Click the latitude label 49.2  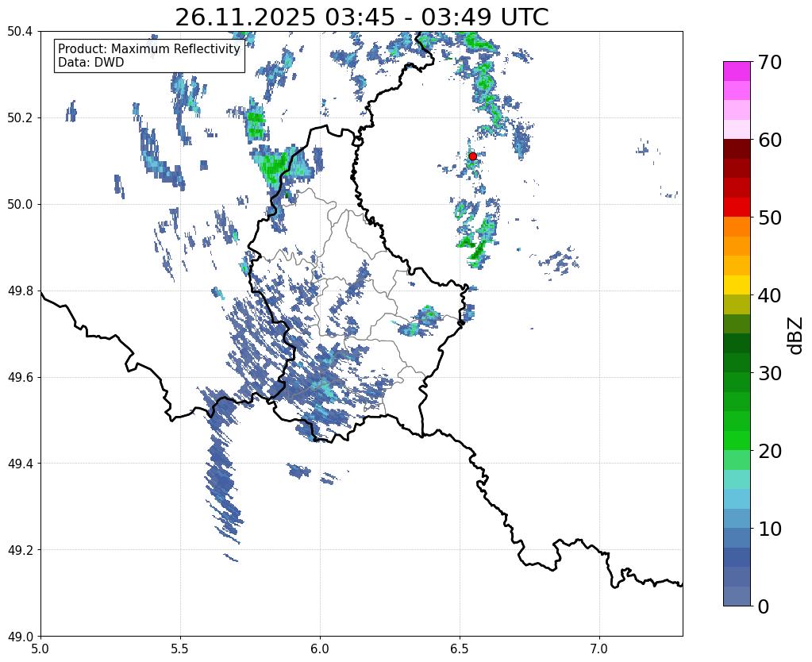(x=20, y=550)
